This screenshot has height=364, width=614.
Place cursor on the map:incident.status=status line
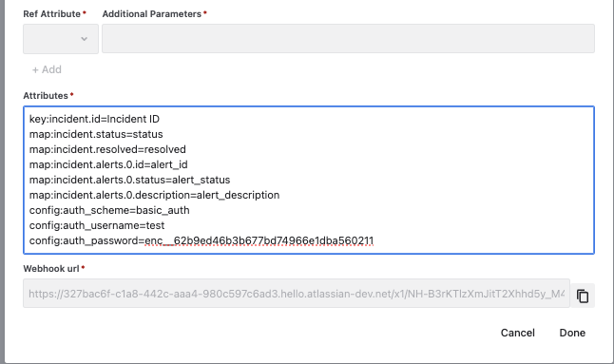pos(96,134)
